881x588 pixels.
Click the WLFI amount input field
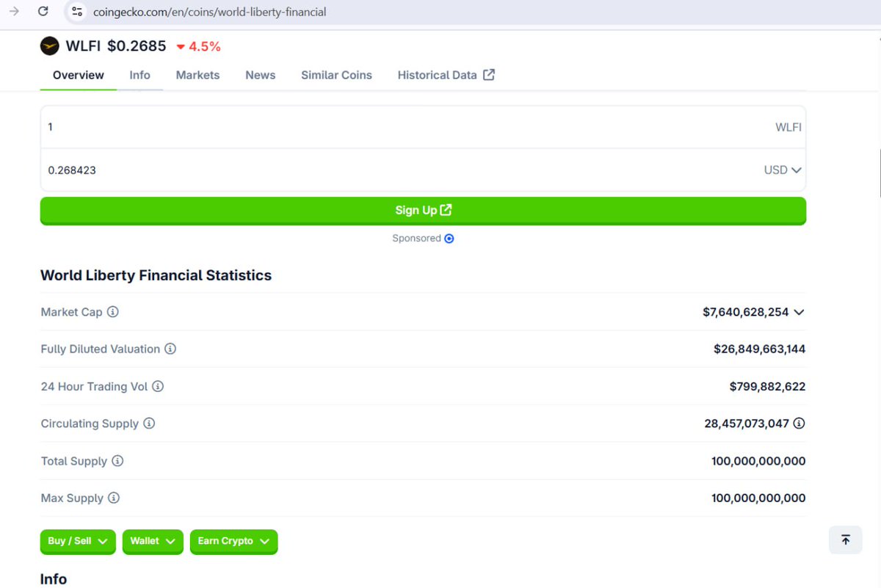click(423, 127)
